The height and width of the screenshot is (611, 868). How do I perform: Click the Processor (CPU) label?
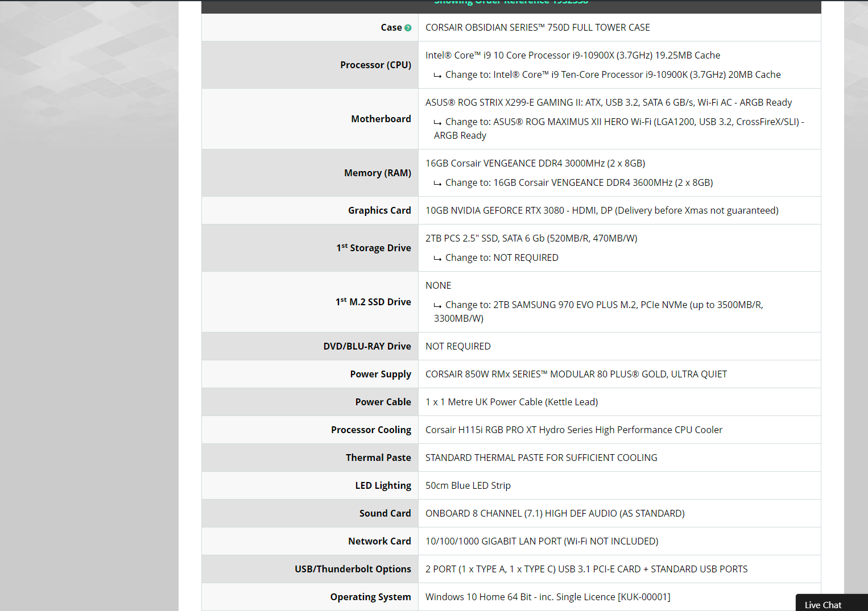tap(375, 65)
